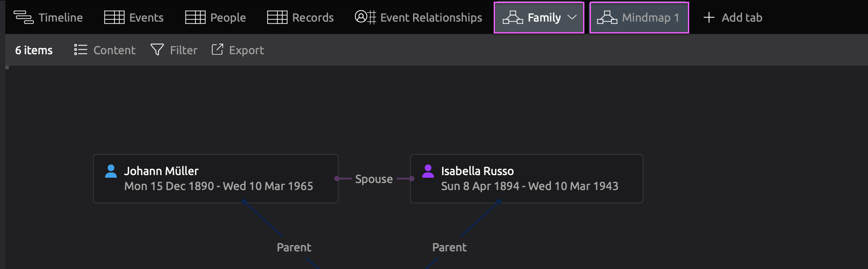Click the People table icon

195,18
